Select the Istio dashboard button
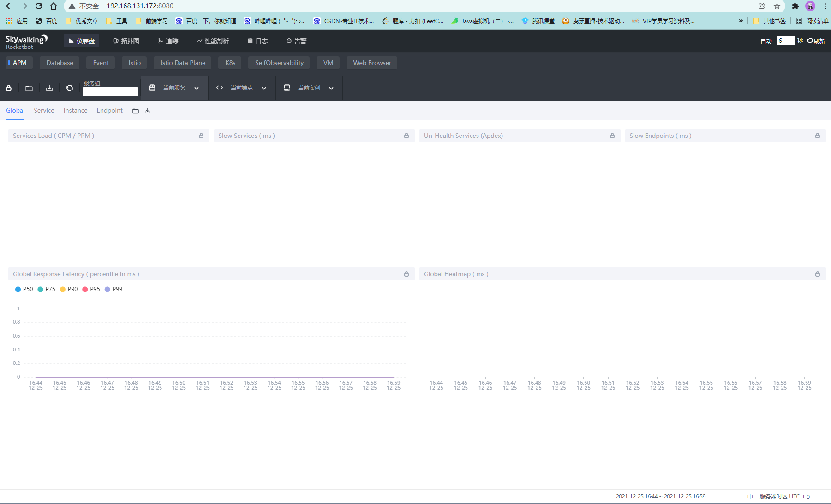 (x=134, y=63)
